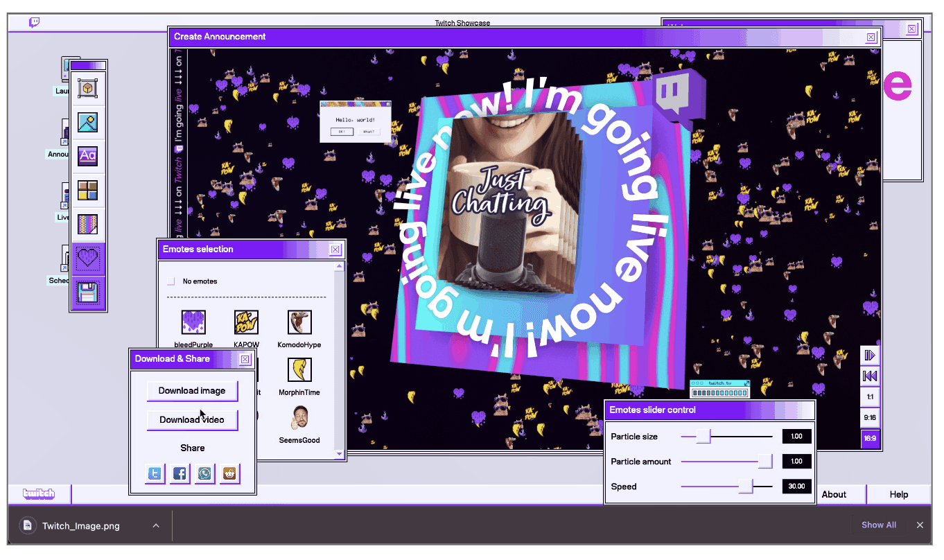Click OK in the Hello, world! dialog

[342, 131]
